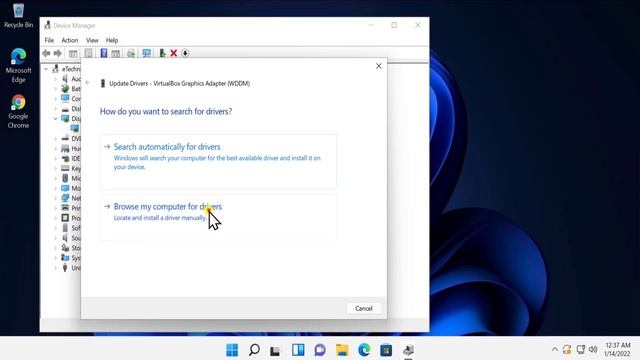Click the 'Update Drivers - VirtualBox Graphics Adapter' title text
The width and height of the screenshot is (640, 360).
click(x=180, y=83)
